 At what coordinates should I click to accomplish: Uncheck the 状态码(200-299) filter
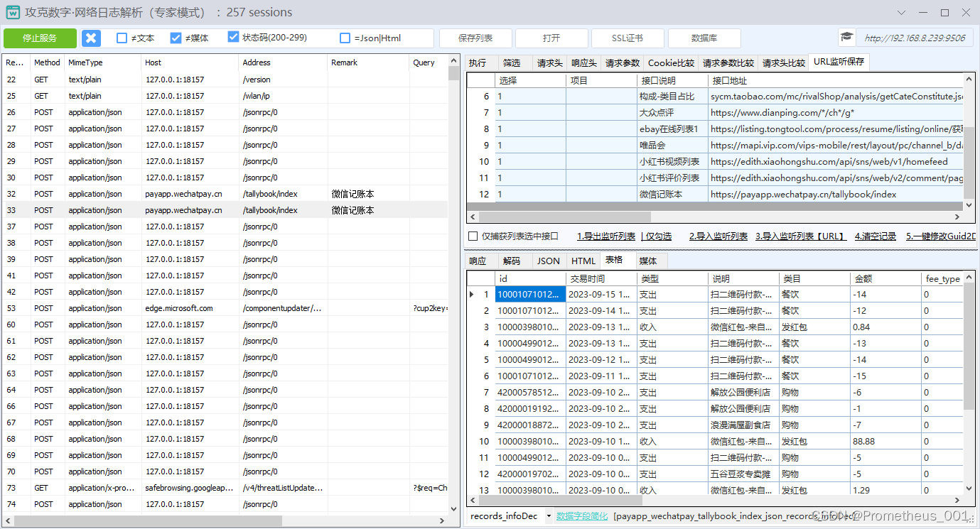point(233,37)
